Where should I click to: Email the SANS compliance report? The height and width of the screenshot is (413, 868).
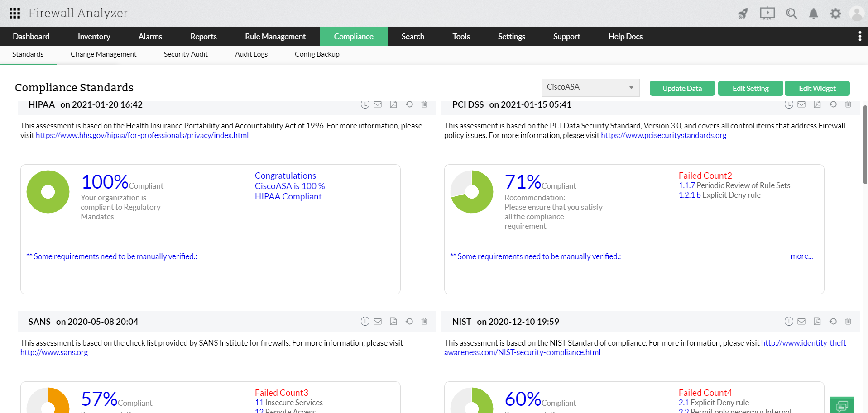coord(378,322)
